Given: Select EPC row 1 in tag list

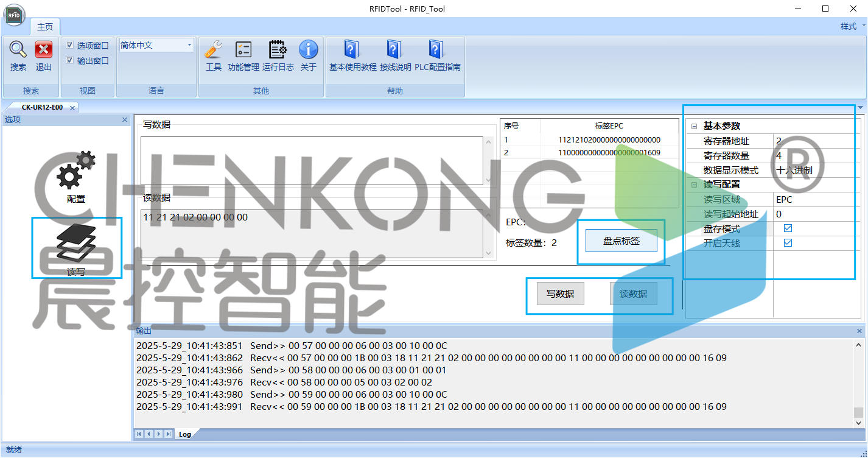Looking at the screenshot, I should (x=589, y=139).
